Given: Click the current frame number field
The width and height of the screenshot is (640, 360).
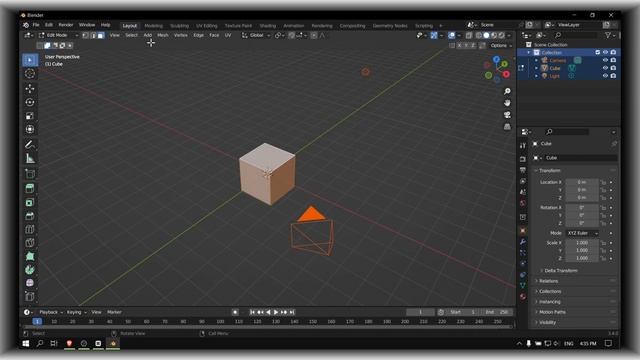Looking at the screenshot, I should [420, 312].
